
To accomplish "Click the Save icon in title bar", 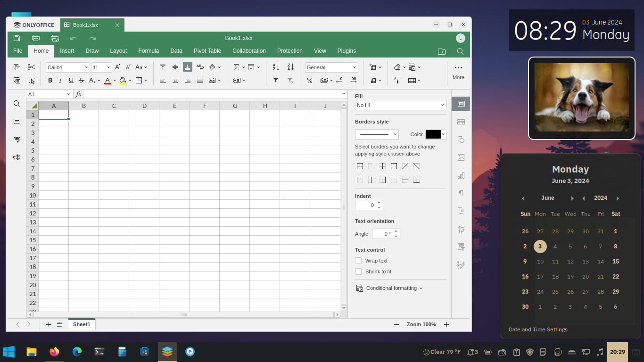I will 17,38.
